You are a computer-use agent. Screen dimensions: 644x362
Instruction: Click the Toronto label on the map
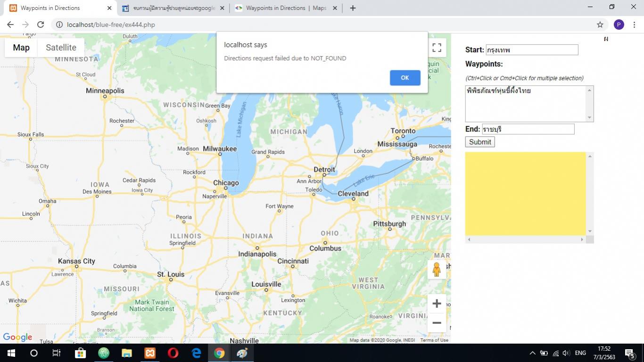(x=403, y=131)
